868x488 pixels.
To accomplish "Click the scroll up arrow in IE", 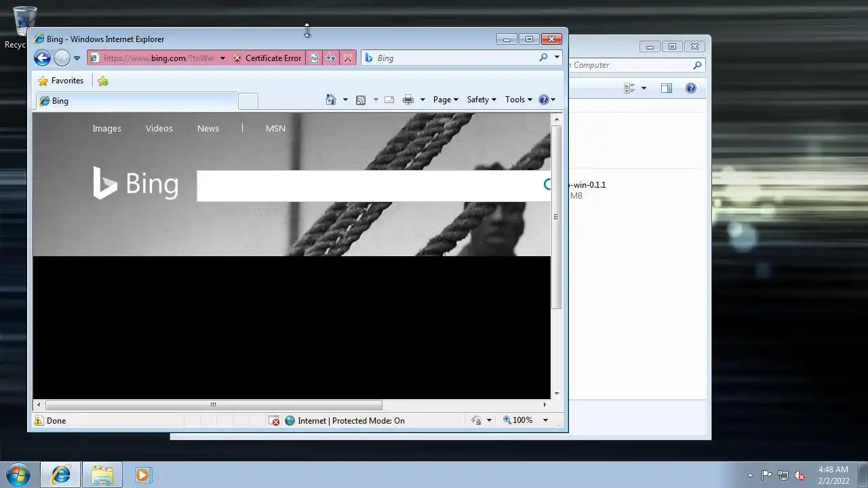I will (557, 119).
